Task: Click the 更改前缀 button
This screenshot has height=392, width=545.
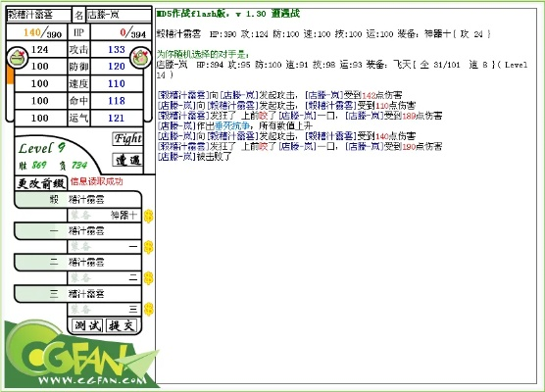Action: 41,183
